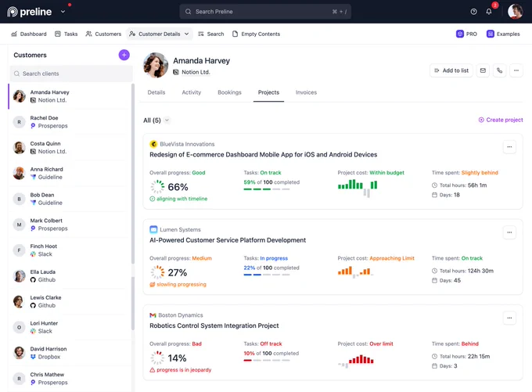Switch to the Activity tab
Viewport: 532px width, 392px height.
pos(192,92)
